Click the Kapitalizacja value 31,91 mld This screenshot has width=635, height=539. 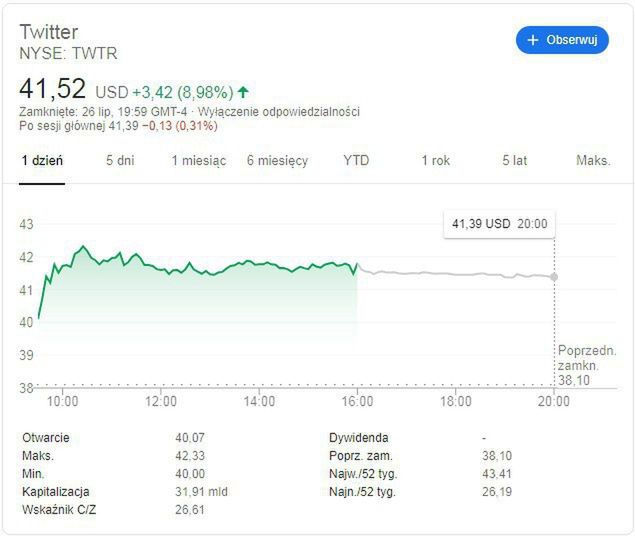point(204,492)
